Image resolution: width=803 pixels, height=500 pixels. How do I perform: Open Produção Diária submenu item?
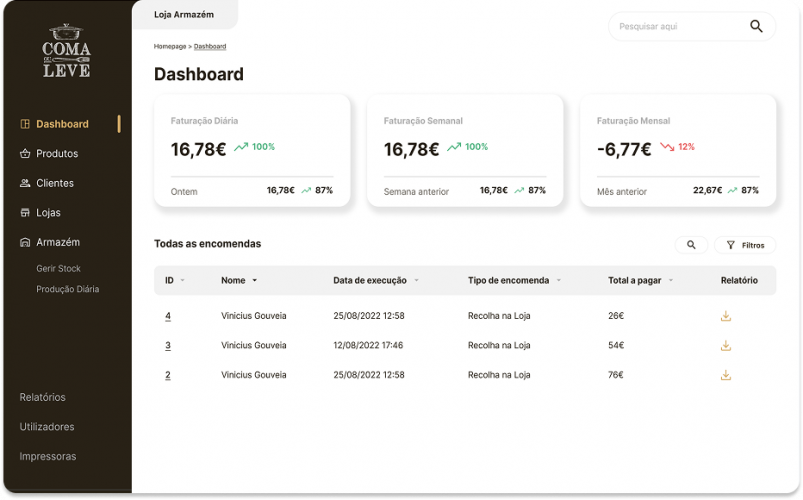click(68, 289)
